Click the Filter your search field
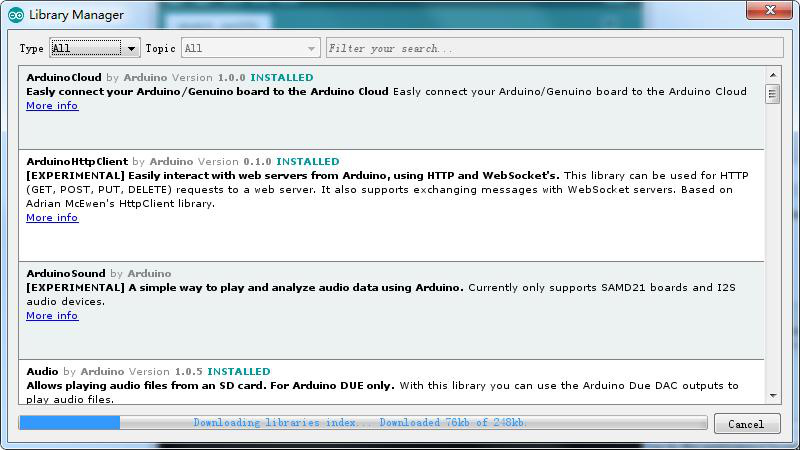 pos(555,48)
